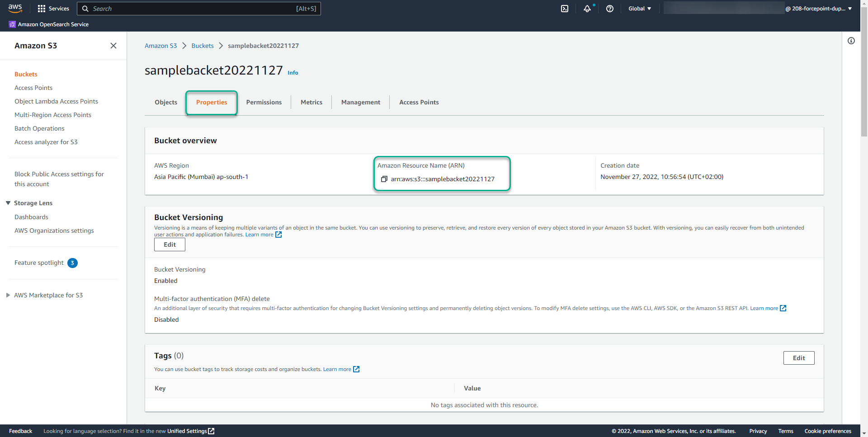The width and height of the screenshot is (868, 437).
Task: Click the CloudShell icon in the top bar
Action: pos(564,9)
